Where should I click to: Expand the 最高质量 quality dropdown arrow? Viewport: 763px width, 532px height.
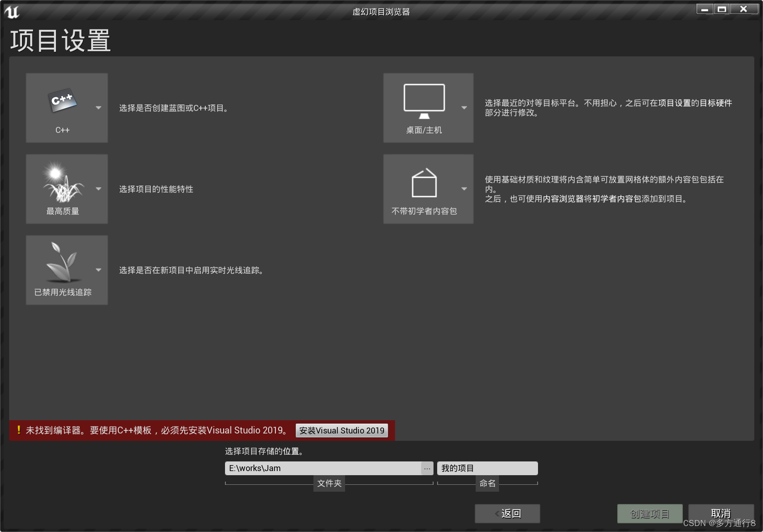[x=99, y=189]
